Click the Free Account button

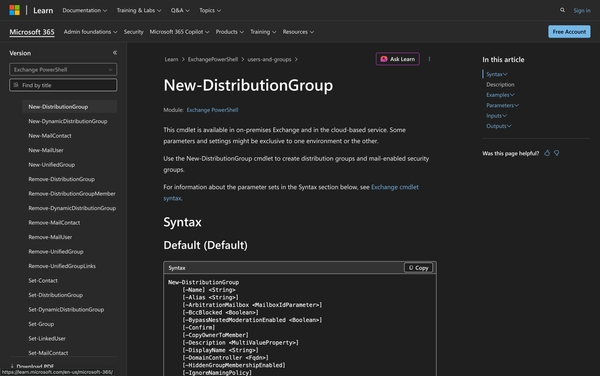pyautogui.click(x=569, y=32)
